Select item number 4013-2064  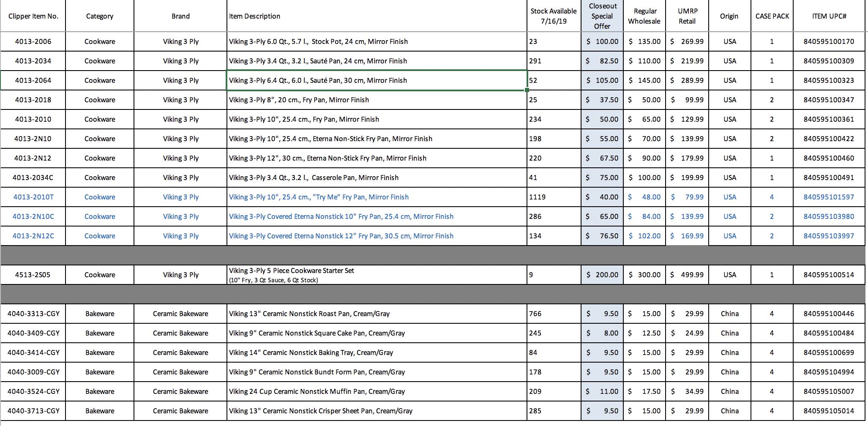[33, 80]
